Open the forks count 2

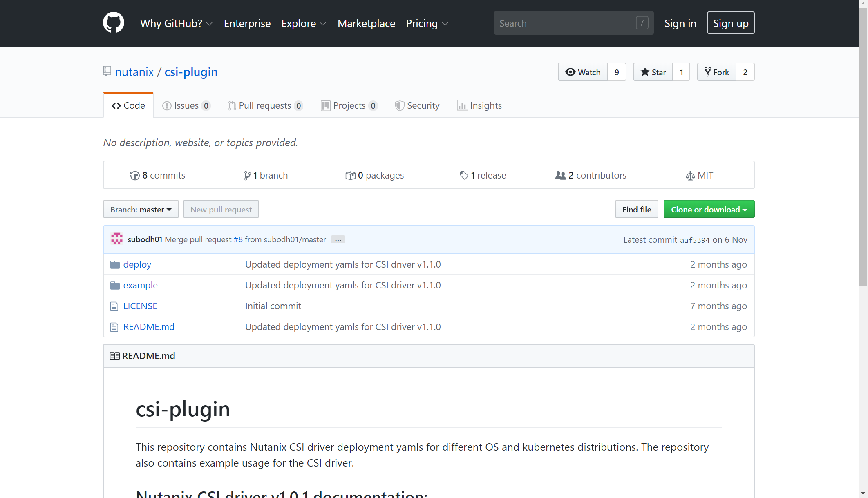tap(745, 72)
